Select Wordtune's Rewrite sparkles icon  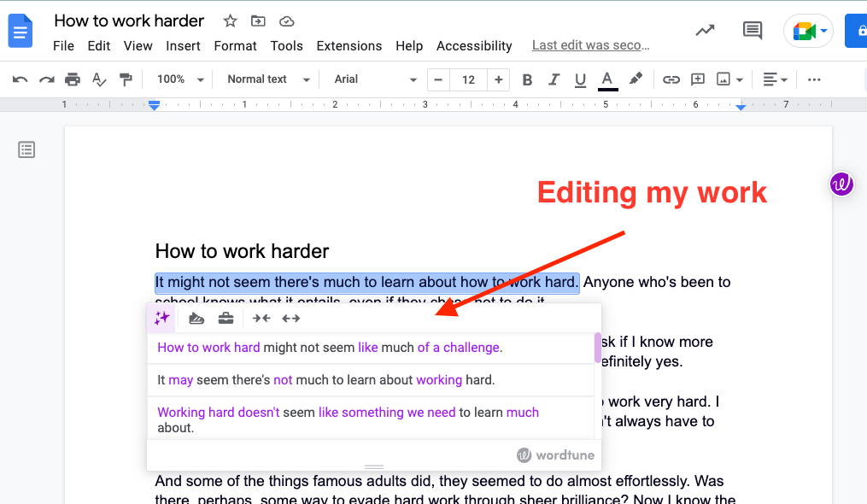pos(161,318)
